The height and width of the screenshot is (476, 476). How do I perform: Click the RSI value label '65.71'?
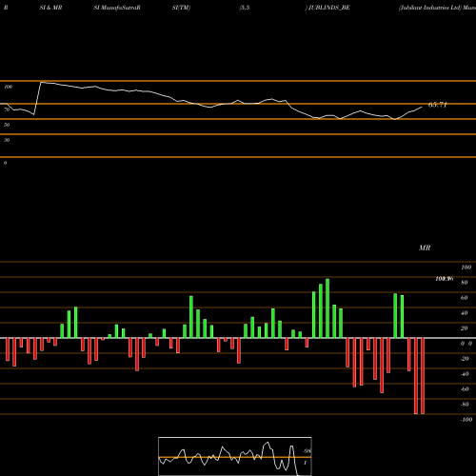coord(438,105)
